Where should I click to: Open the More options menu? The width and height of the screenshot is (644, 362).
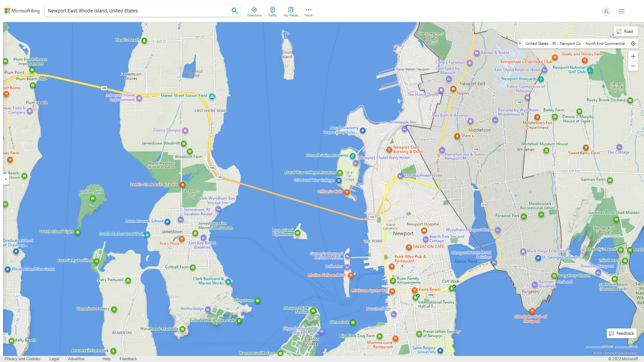[308, 12]
